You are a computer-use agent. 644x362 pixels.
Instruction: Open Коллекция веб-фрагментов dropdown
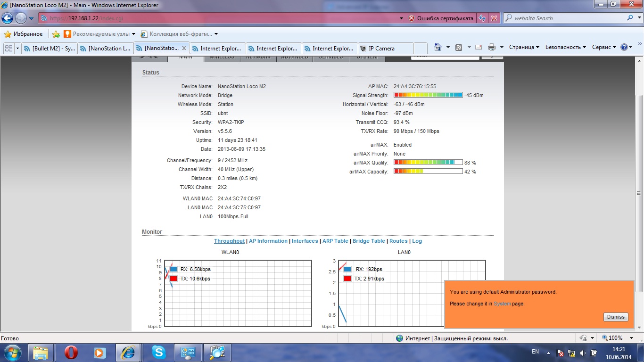click(180, 34)
